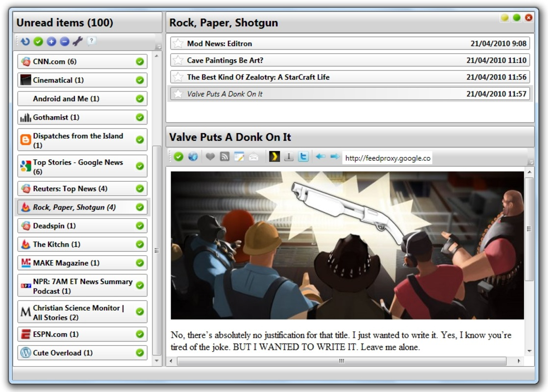Open the Mod News: Editron article
548x392 pixels.
[x=350, y=43]
